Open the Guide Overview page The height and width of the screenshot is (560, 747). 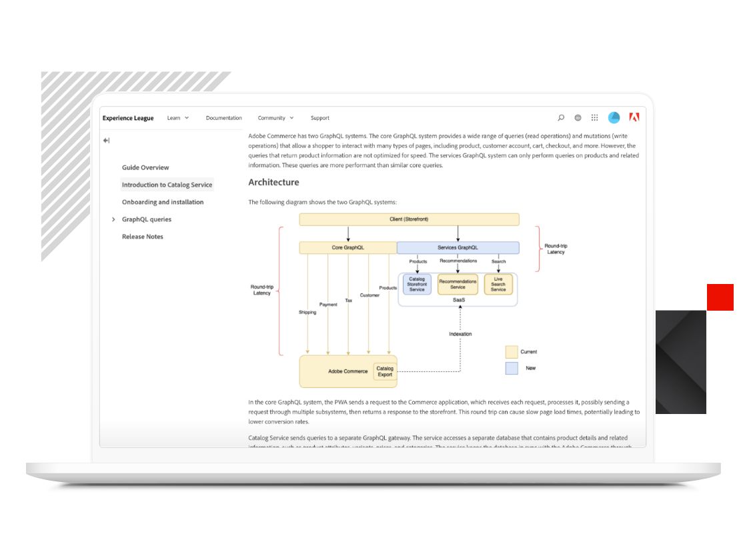coord(145,167)
